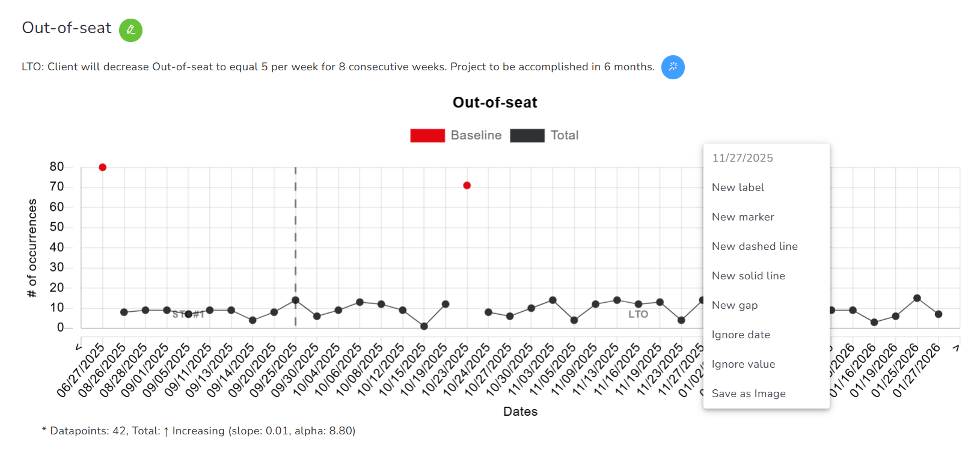Viewport: 980px width, 459px height.
Task: Click the vertical dashed line on the chart
Action: (295, 240)
